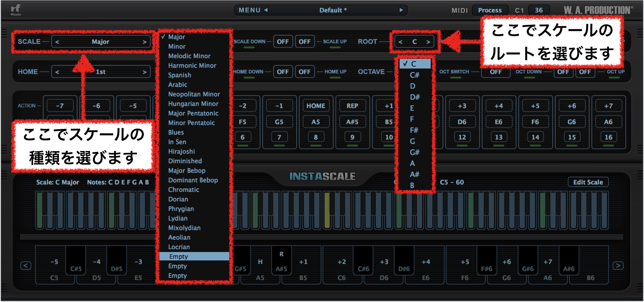Shift keyboard view left with arrow button
The width and height of the screenshot is (644, 302).
tap(26, 266)
